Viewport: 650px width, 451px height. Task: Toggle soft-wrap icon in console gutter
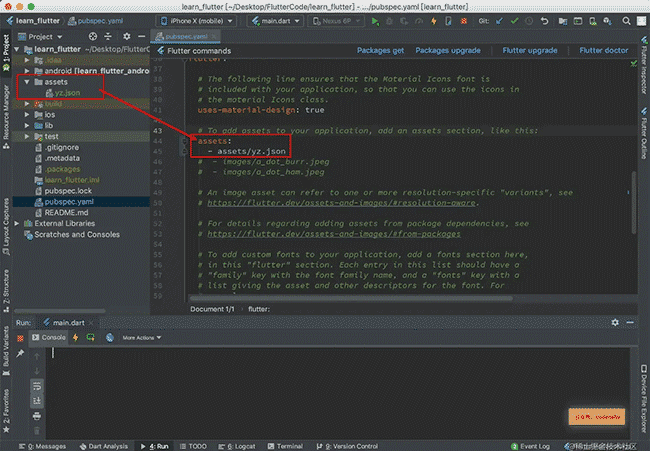pyautogui.click(x=37, y=386)
